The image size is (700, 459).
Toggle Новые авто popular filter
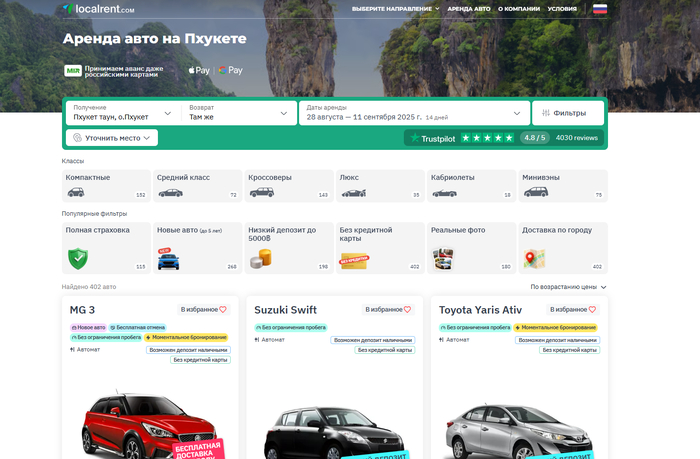tap(197, 248)
